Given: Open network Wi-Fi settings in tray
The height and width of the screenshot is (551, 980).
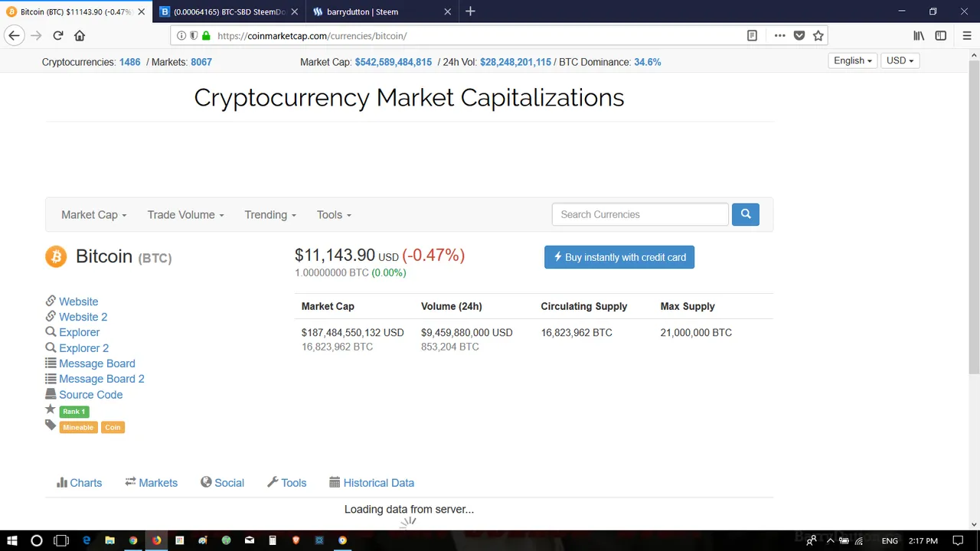Looking at the screenshot, I should pos(858,540).
